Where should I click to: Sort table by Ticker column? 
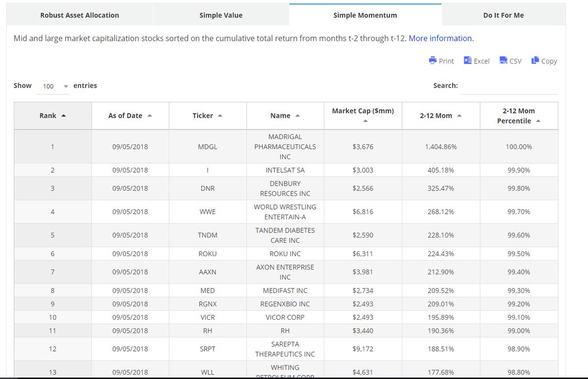[x=208, y=116]
